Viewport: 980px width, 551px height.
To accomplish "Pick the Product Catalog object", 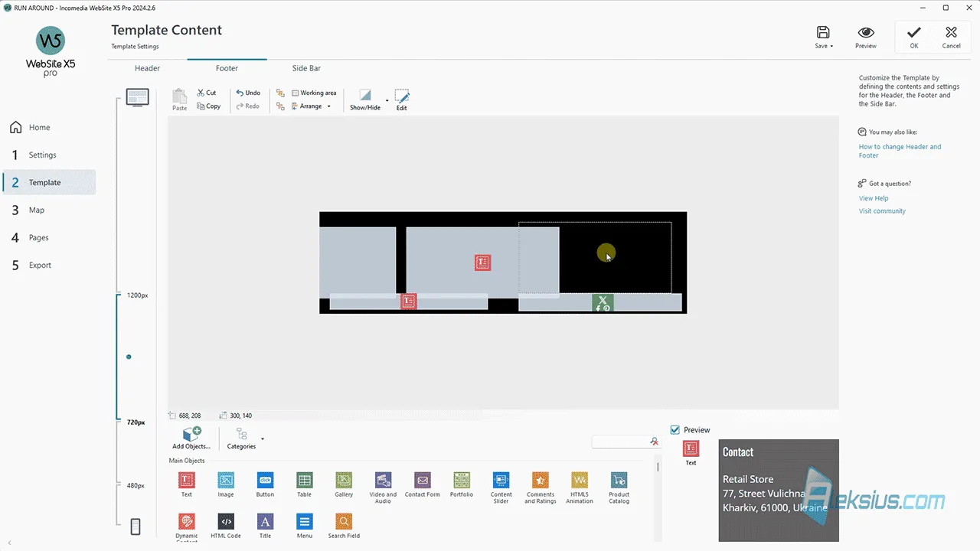I will (x=619, y=487).
